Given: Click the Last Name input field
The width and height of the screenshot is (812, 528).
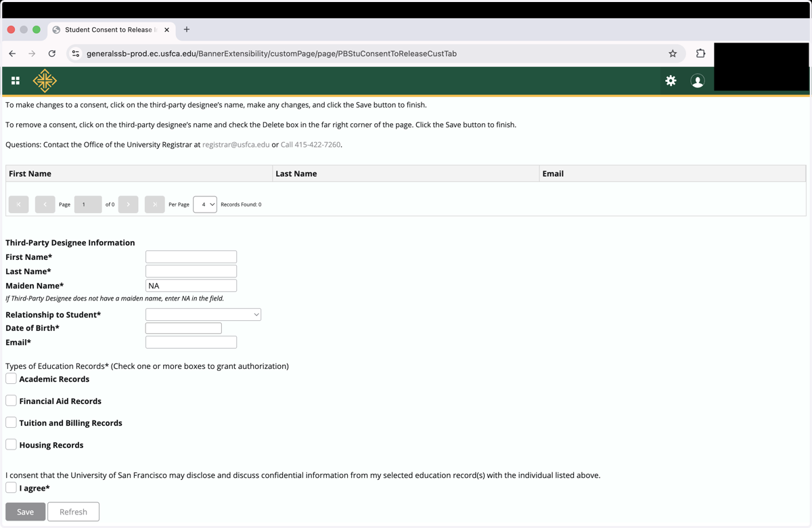Looking at the screenshot, I should click(191, 271).
